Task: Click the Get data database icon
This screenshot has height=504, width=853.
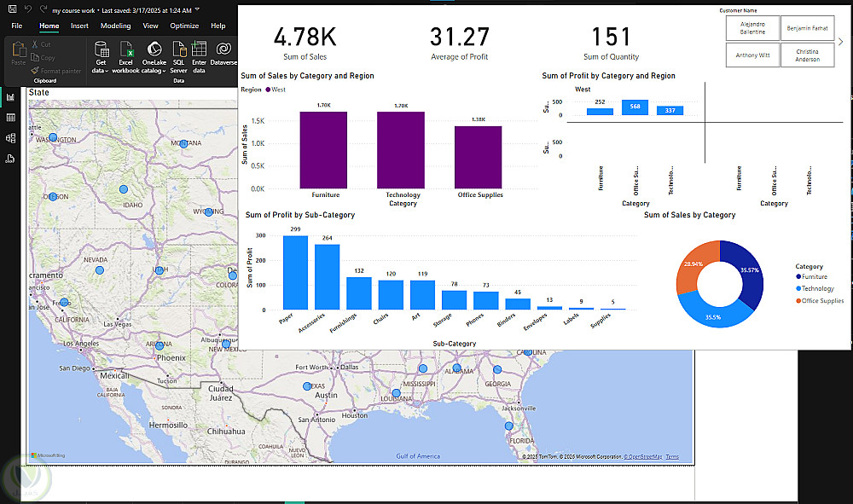Action: pyautogui.click(x=102, y=49)
